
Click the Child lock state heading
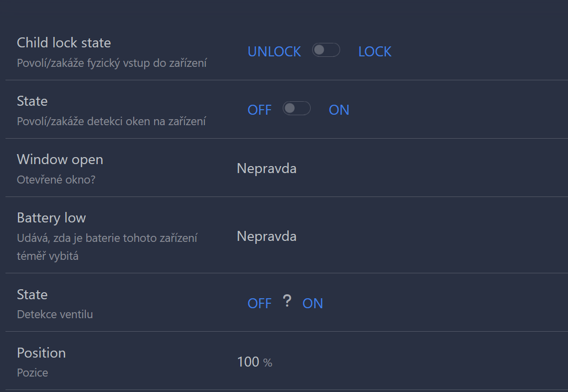coord(64,43)
